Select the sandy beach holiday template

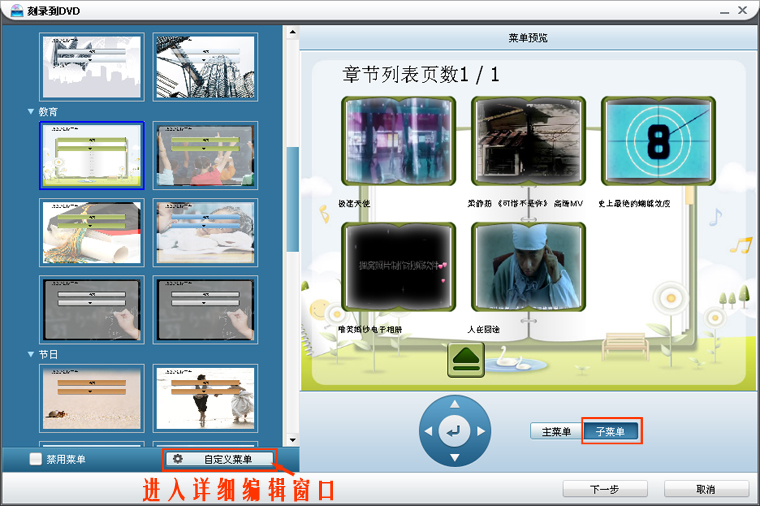tap(92, 398)
